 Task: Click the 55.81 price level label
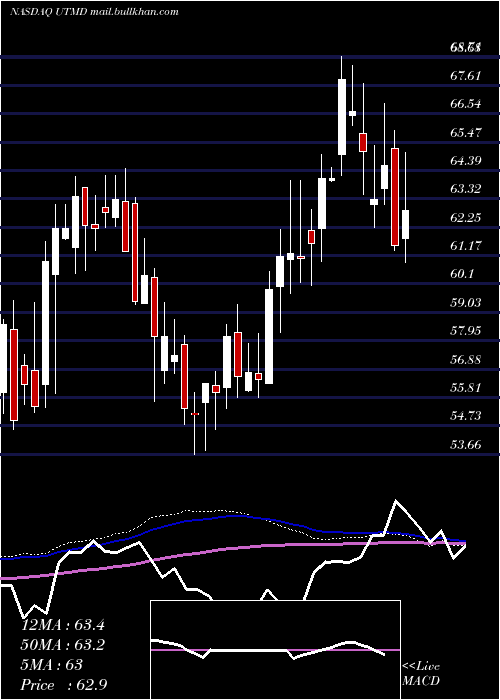[x=466, y=388]
